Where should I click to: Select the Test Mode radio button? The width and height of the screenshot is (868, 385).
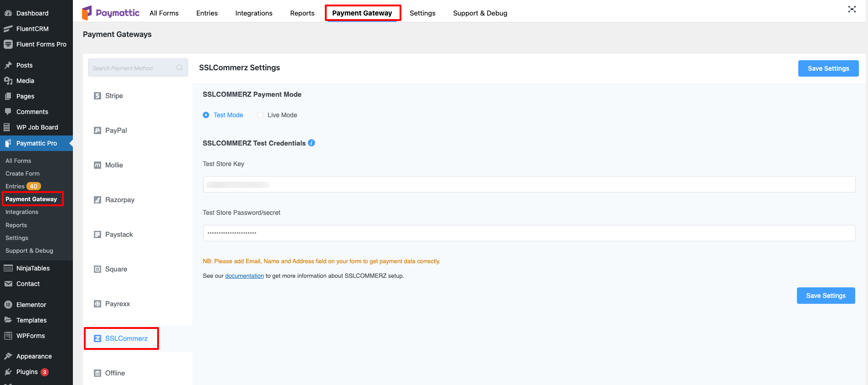coord(206,115)
